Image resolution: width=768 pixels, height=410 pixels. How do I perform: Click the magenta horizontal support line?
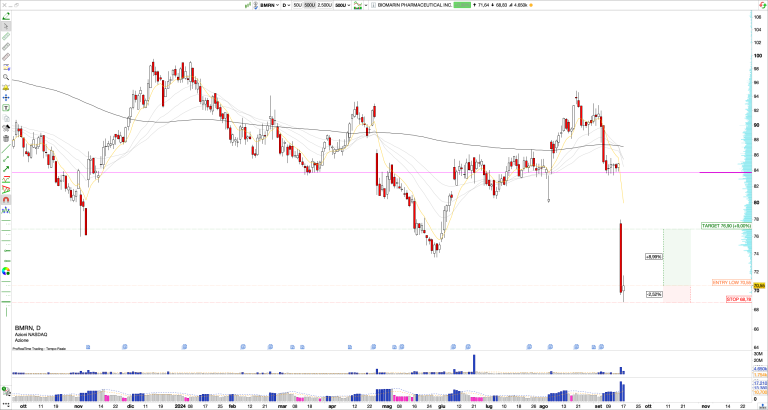pos(300,173)
